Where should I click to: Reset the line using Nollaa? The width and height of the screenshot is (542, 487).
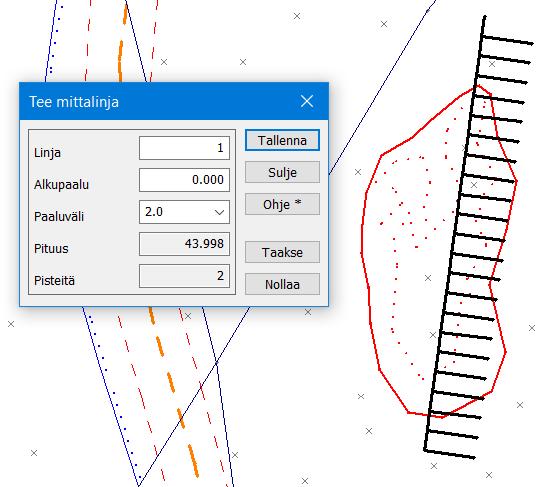pos(282,284)
